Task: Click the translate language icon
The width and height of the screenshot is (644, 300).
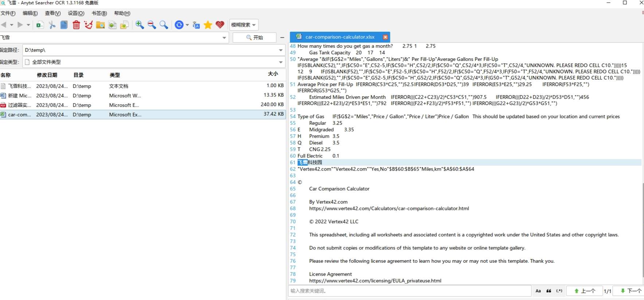Action: 196,25
